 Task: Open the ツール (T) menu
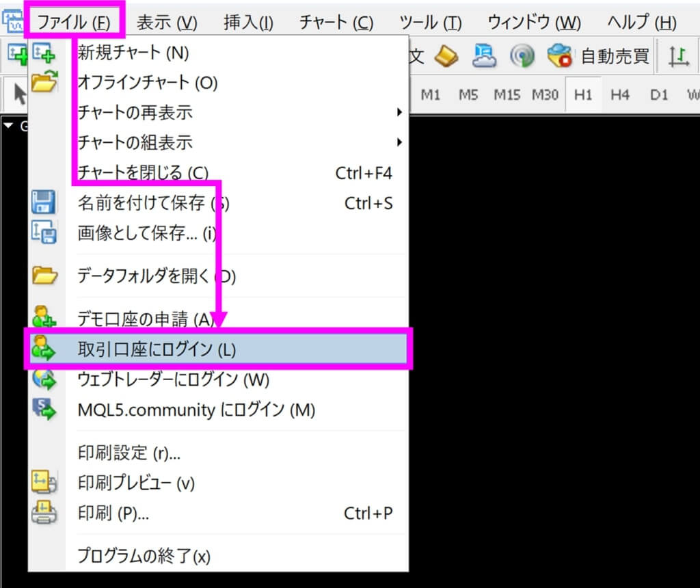point(431,23)
